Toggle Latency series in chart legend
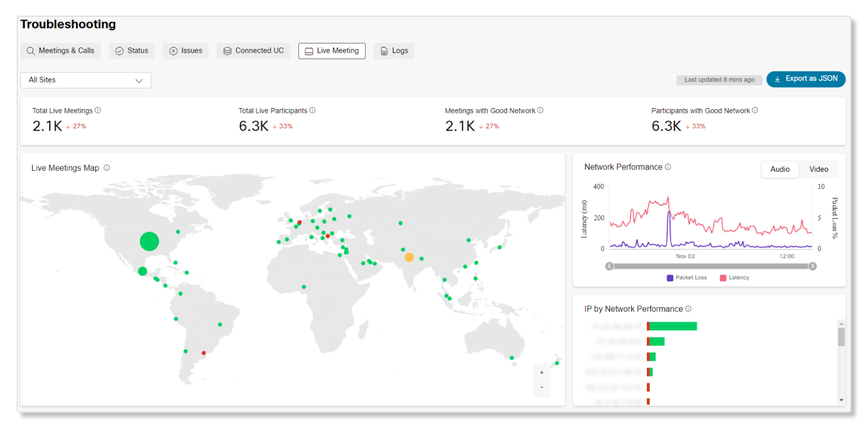868x428 pixels. [x=734, y=278]
